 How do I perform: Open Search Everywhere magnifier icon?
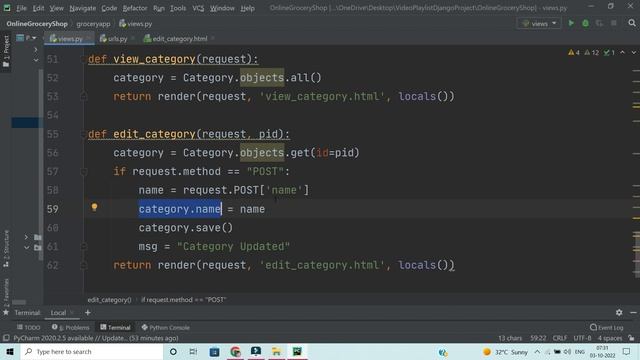click(x=632, y=23)
